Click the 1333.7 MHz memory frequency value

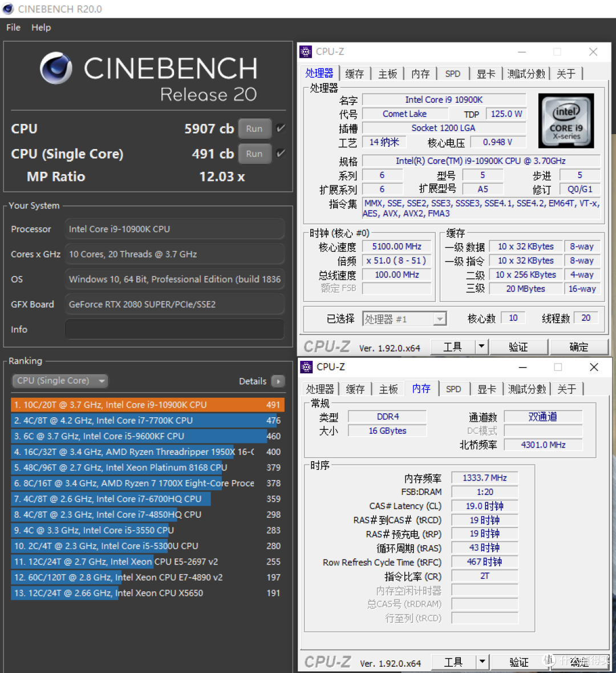coord(485,478)
